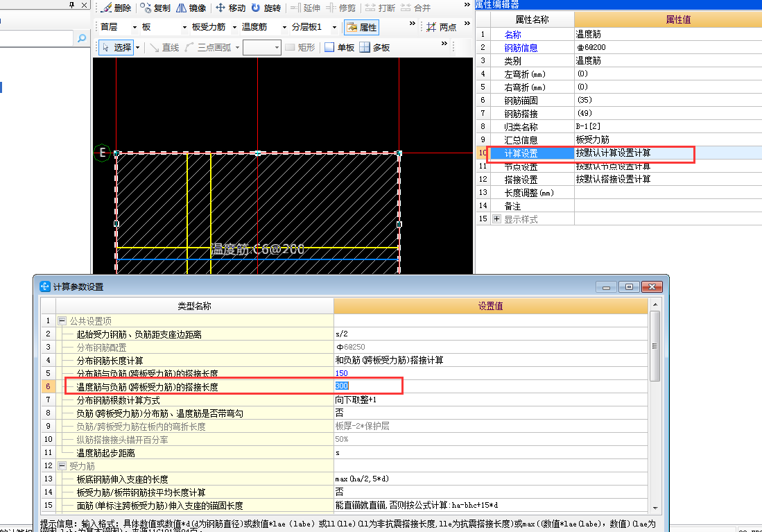Click the 属性值 column header
This screenshot has height=532, width=762.
[x=678, y=19]
